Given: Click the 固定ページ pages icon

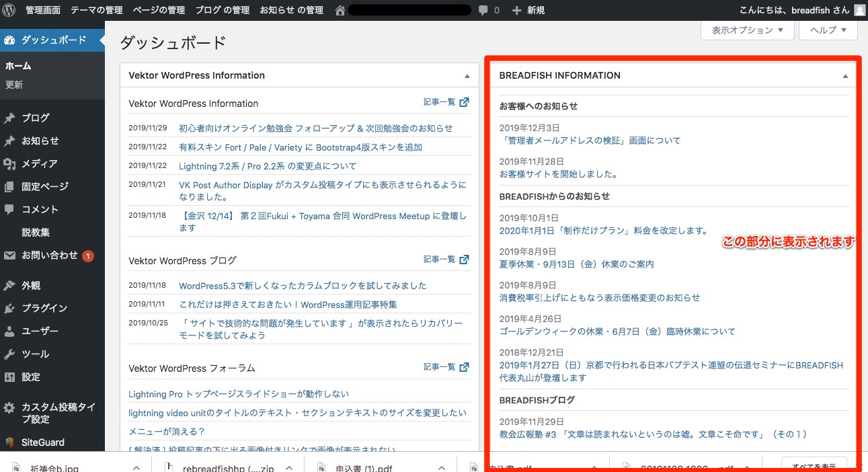Looking at the screenshot, I should 9,186.
